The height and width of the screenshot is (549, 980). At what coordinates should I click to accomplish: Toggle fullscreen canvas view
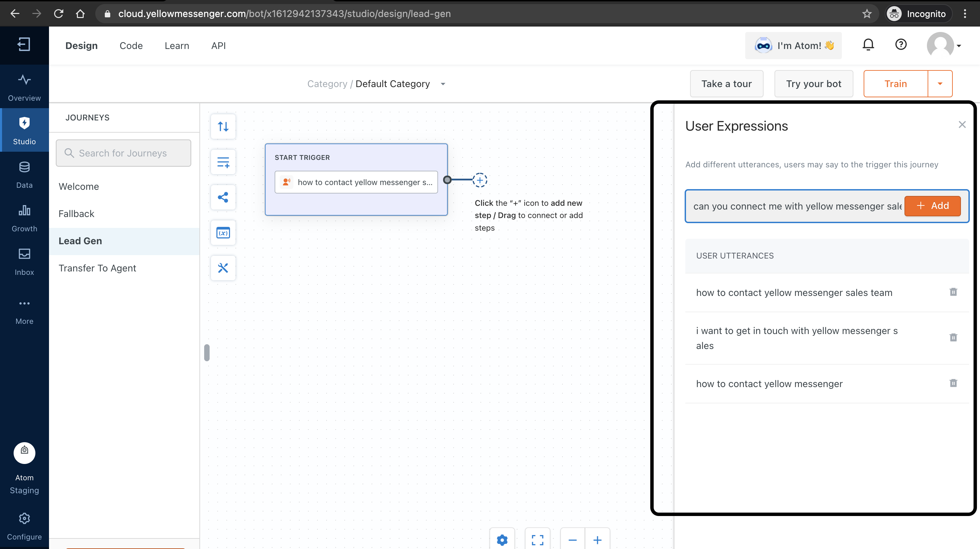click(x=537, y=539)
